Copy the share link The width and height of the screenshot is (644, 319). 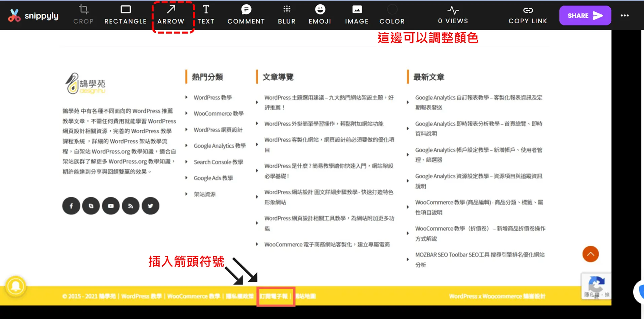point(528,15)
